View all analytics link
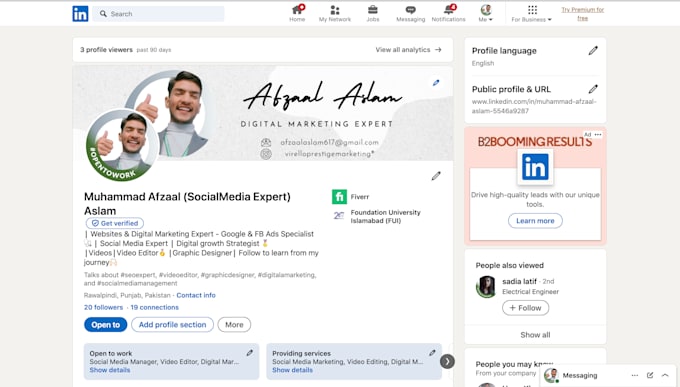Viewport: 680px width, 387px height. 409,50
